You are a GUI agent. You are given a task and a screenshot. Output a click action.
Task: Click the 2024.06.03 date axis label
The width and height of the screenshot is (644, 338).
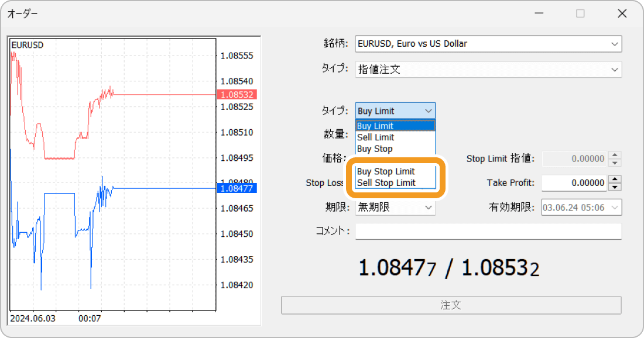pyautogui.click(x=33, y=318)
